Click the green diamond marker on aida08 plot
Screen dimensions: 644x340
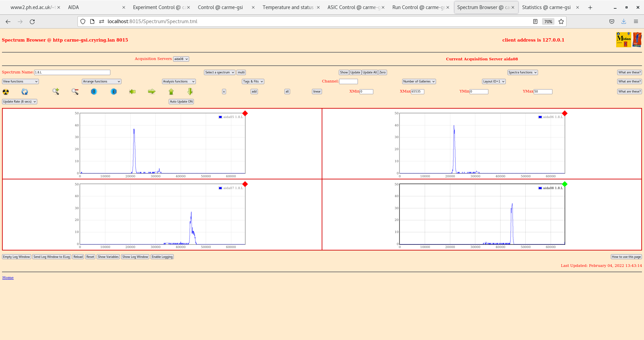(565, 184)
